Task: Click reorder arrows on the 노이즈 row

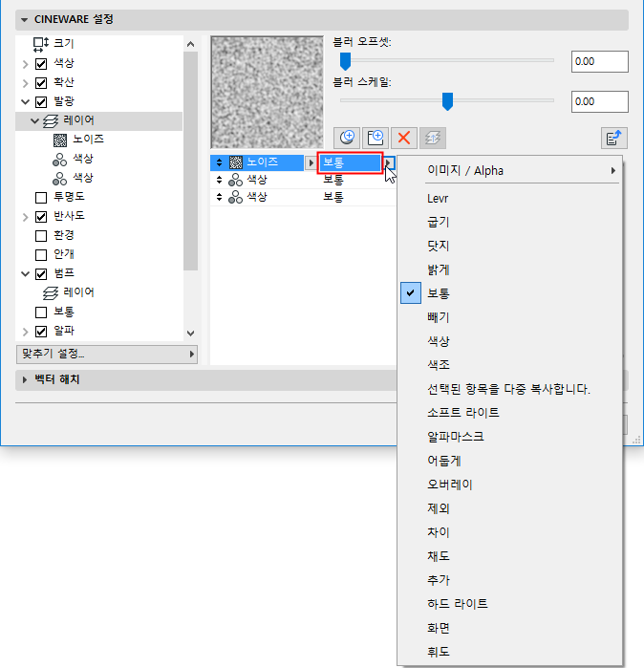Action: [x=219, y=162]
